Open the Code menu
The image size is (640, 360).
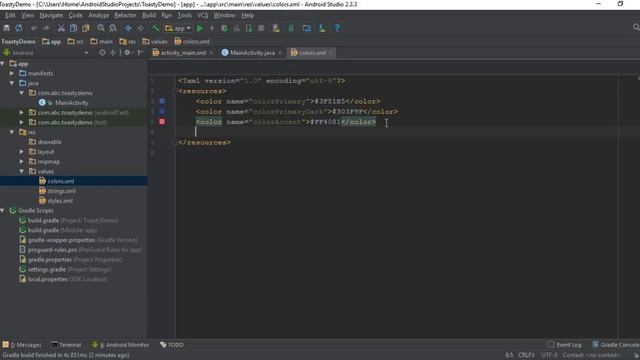pyautogui.click(x=75, y=15)
